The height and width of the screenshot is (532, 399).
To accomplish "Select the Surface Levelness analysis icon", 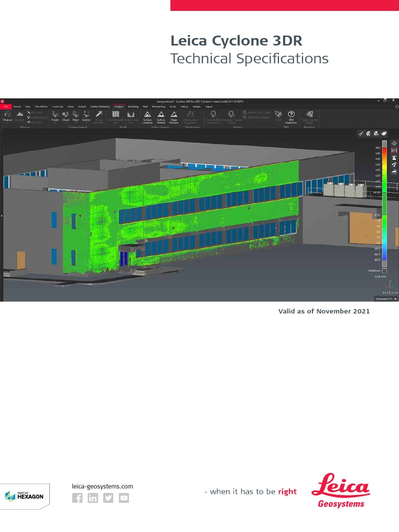I will coord(147,115).
